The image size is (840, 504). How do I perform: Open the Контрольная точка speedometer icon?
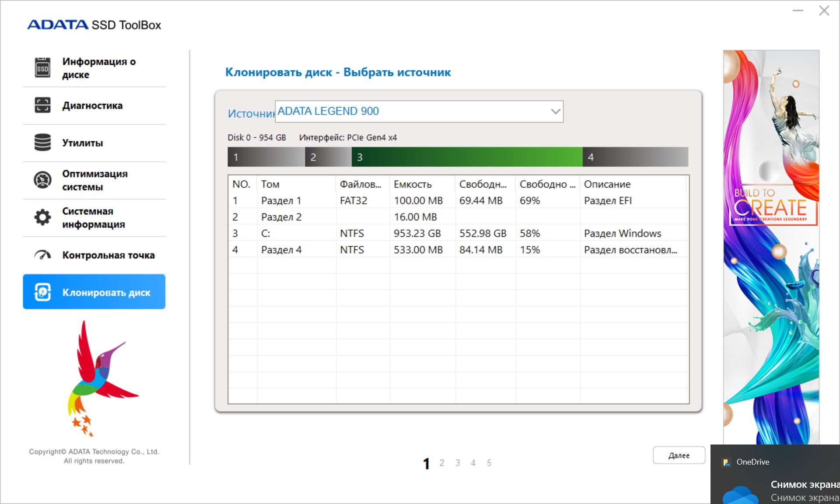click(42, 255)
